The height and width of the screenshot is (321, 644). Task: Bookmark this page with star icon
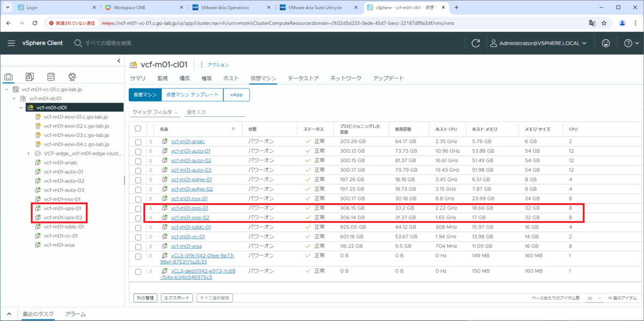604,23
